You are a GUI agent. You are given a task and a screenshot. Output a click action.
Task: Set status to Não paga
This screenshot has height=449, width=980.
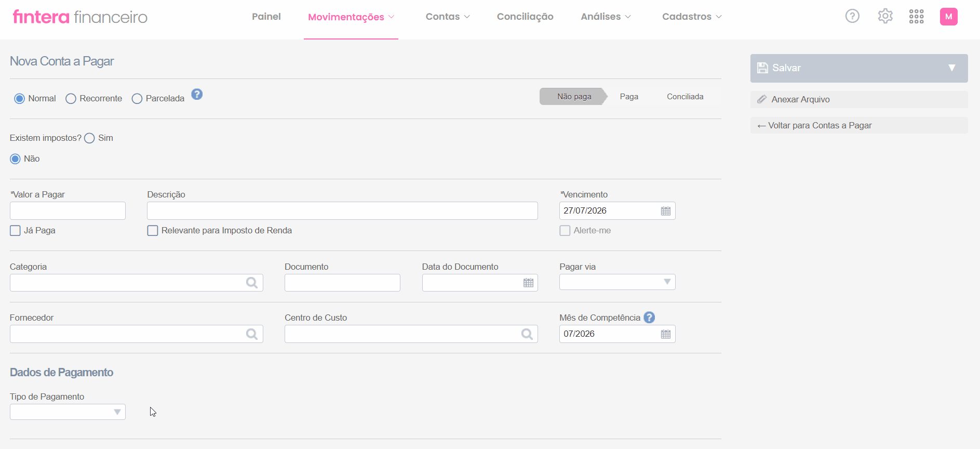[574, 97]
